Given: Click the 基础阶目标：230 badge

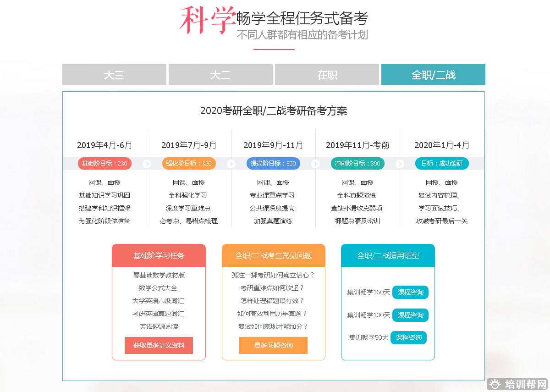Looking at the screenshot, I should [x=104, y=163].
